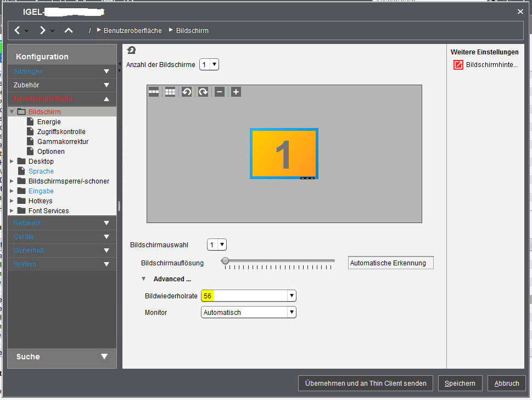Click the grid screen arrangement icon
The height and width of the screenshot is (400, 532).
click(170, 92)
